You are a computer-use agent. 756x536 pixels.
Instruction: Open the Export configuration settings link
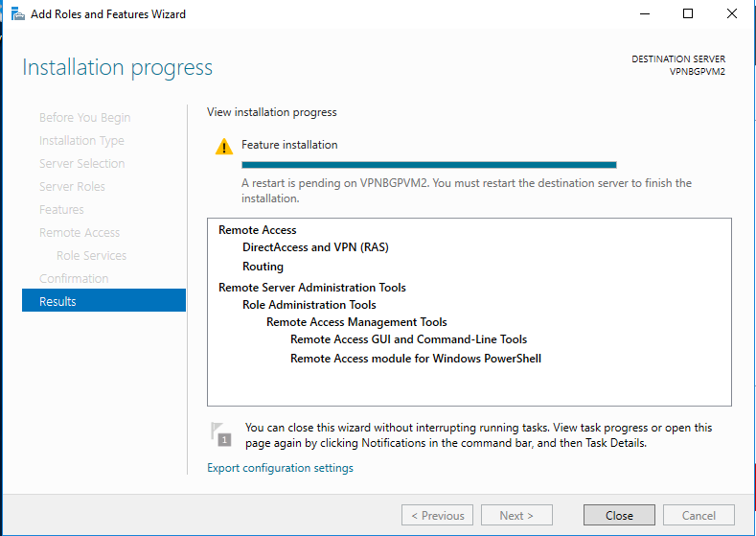tap(280, 468)
